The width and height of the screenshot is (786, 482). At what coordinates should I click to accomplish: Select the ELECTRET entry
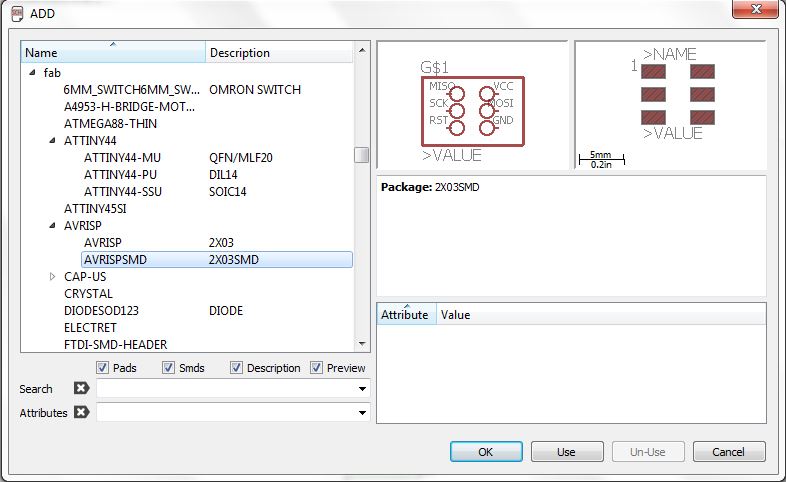click(x=90, y=328)
